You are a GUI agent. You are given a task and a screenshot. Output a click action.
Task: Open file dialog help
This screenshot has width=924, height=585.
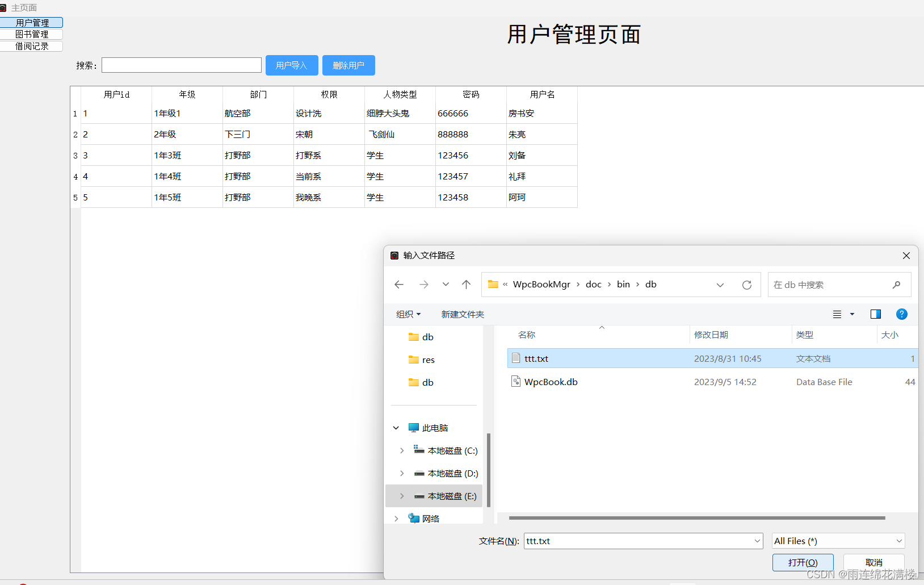[902, 314]
